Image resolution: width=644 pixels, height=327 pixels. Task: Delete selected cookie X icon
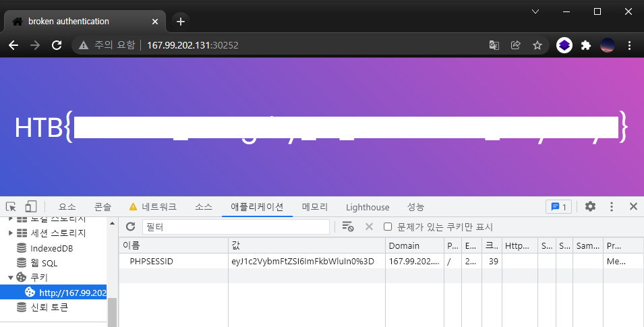pos(370,227)
